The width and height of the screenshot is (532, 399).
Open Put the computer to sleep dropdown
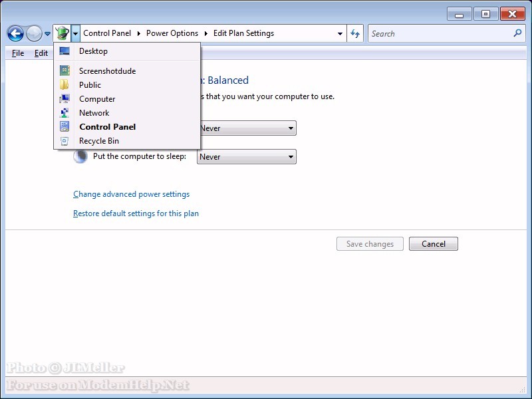click(x=247, y=157)
